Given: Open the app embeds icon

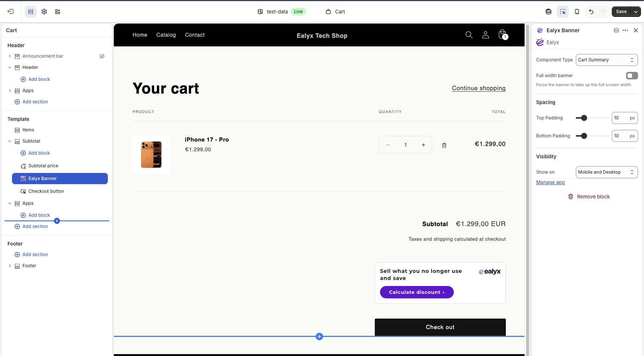Looking at the screenshot, I should [x=58, y=12].
